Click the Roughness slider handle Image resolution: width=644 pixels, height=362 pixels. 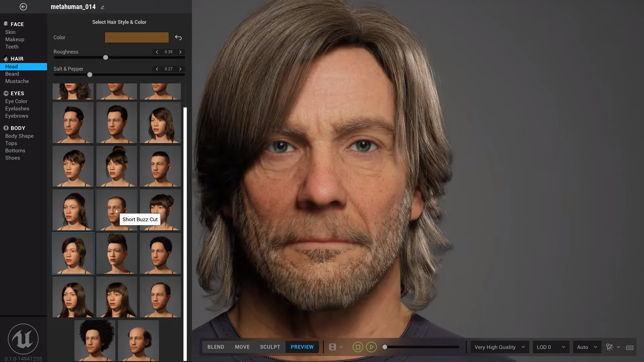(x=106, y=58)
